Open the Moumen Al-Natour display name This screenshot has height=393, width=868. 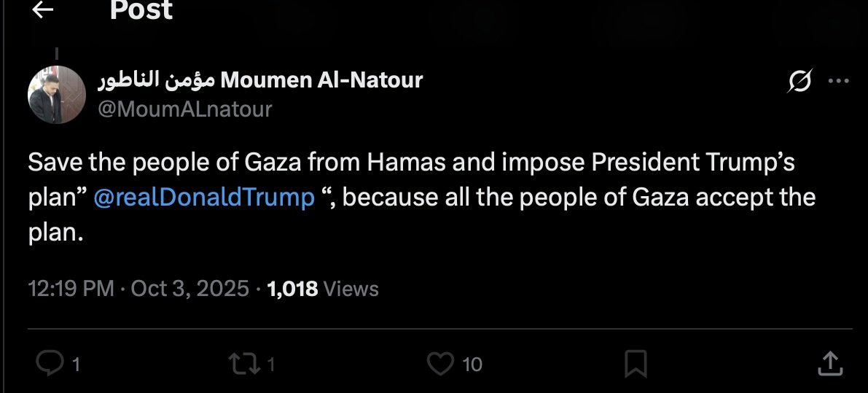260,81
